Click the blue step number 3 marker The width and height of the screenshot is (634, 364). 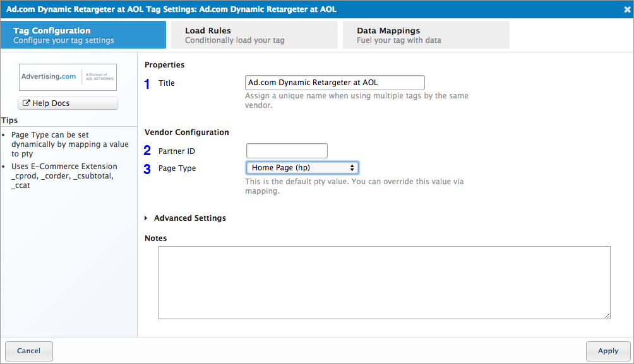[147, 169]
